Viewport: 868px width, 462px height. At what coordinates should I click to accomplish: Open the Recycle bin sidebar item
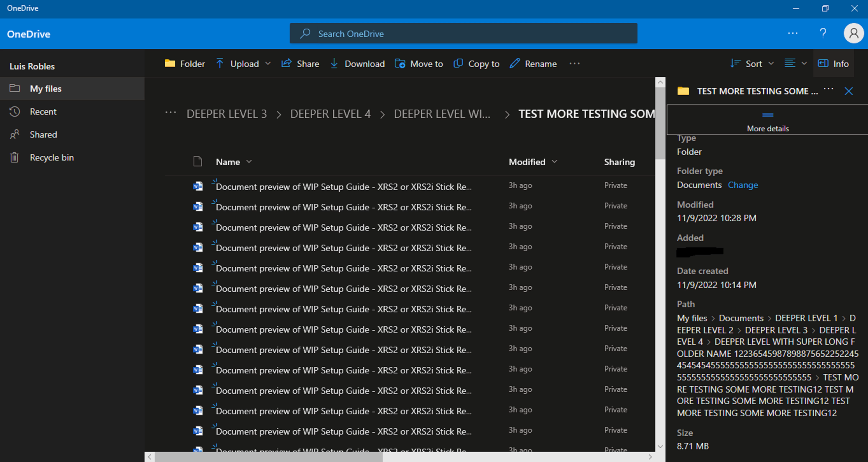52,158
